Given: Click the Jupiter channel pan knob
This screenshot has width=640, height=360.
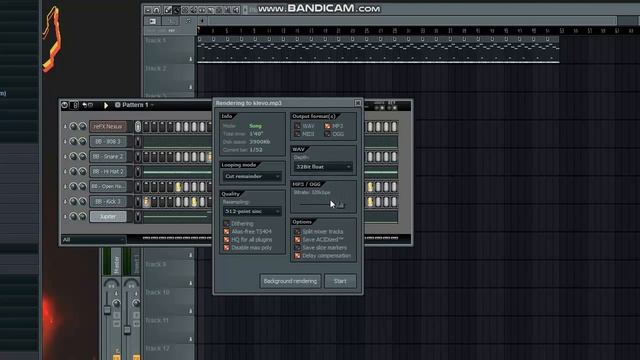Looking at the screenshot, I should pyautogui.click(x=73, y=216).
